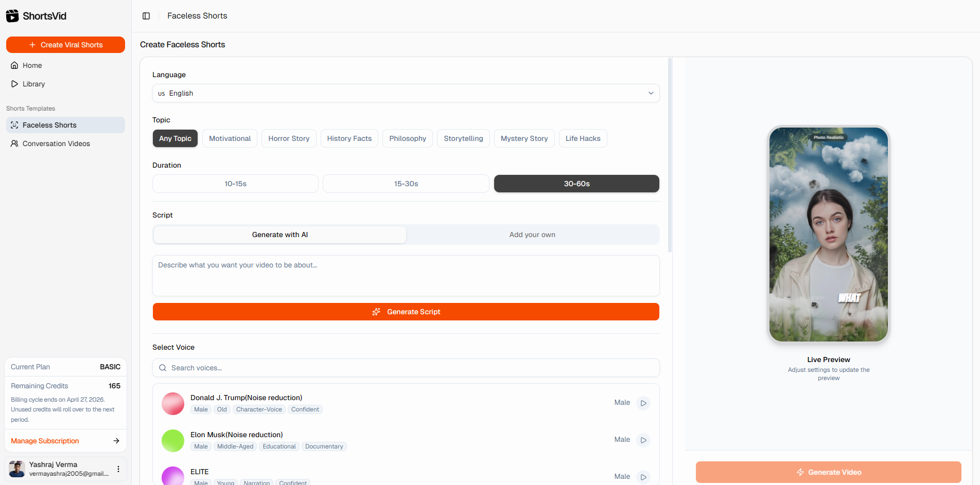Open user account options menu

pos(118,469)
